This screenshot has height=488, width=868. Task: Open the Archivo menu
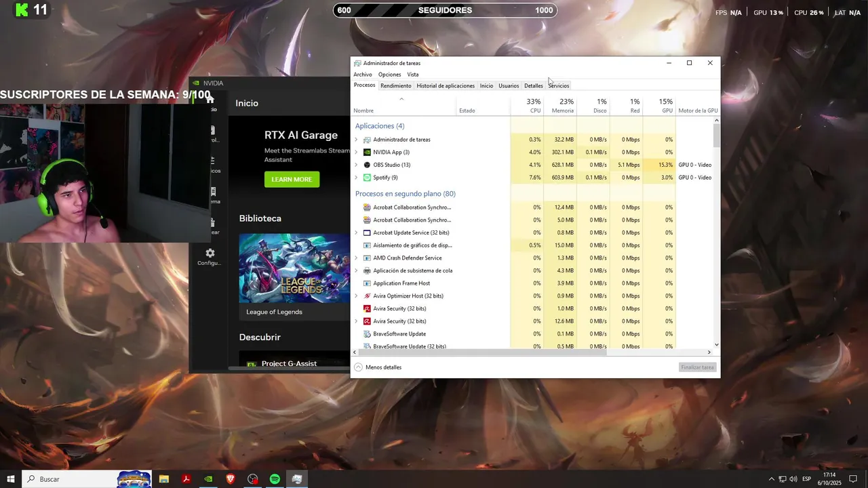point(363,75)
